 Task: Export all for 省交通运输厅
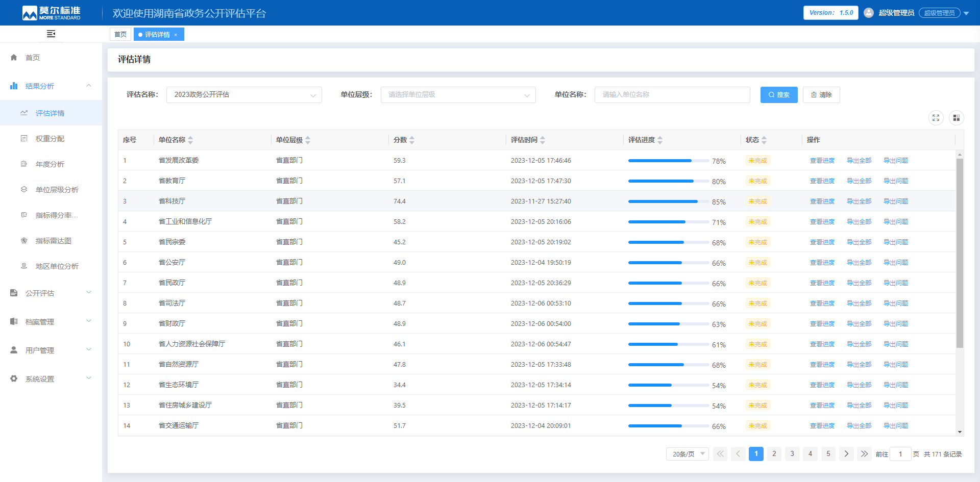click(x=859, y=426)
